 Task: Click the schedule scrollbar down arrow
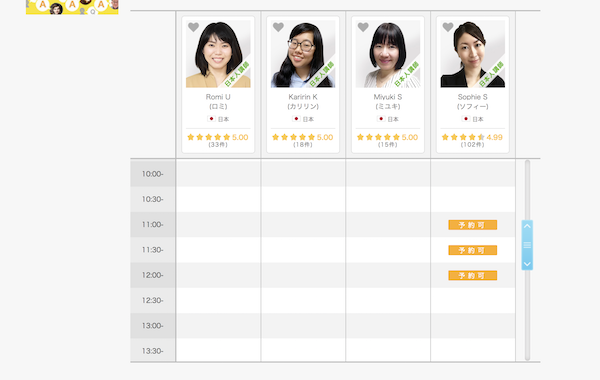point(527,264)
